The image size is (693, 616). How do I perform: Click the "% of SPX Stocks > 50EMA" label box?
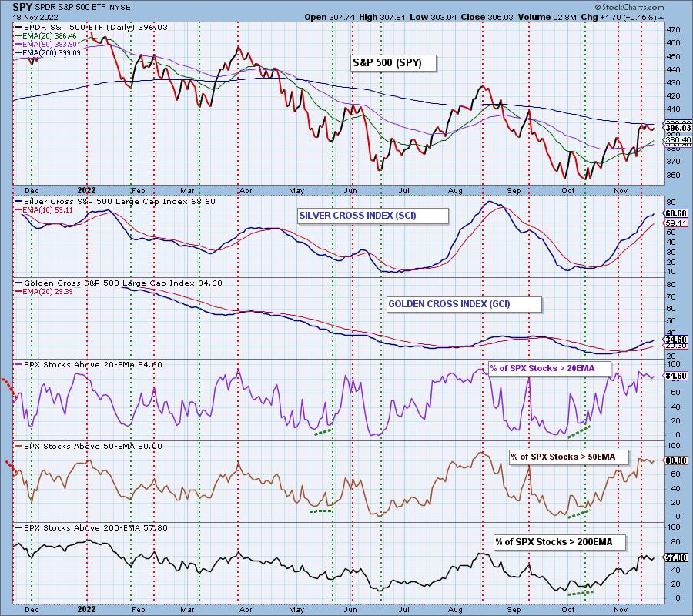tap(569, 457)
